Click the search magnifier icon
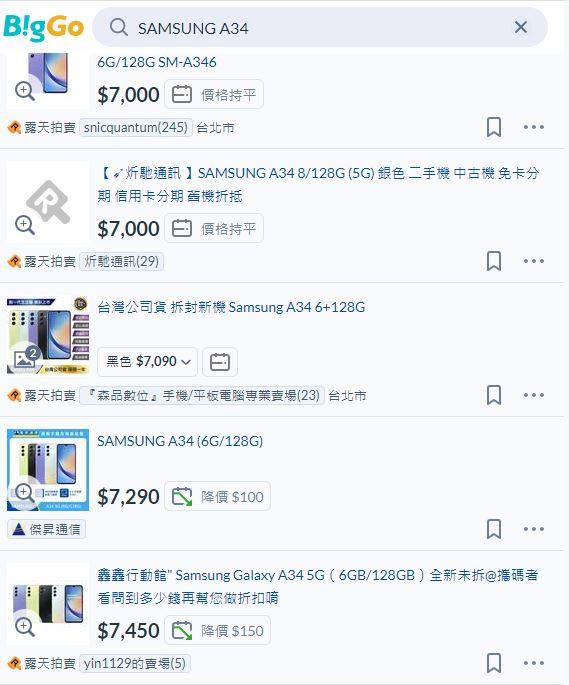569x685 pixels. point(119,28)
